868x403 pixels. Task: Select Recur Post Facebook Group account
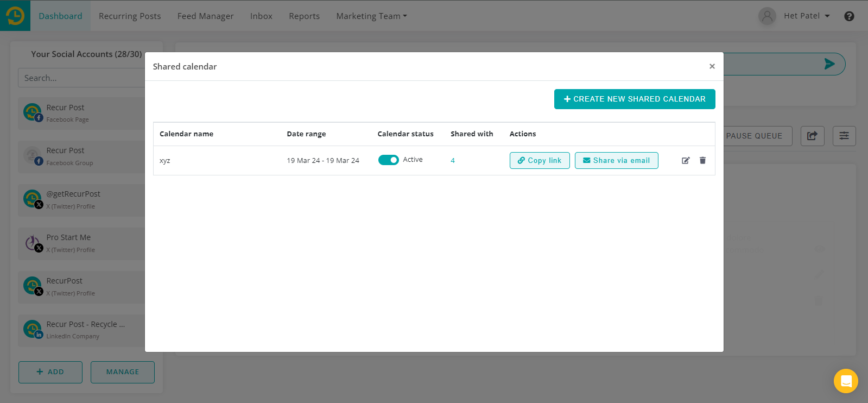(x=81, y=156)
